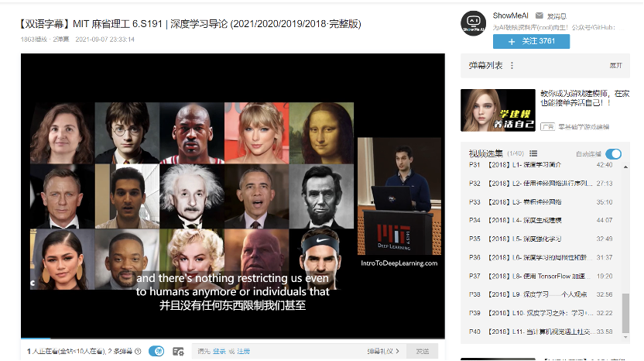The width and height of the screenshot is (644, 361).
Task: Click the 注册 register link
Action: click(x=244, y=351)
